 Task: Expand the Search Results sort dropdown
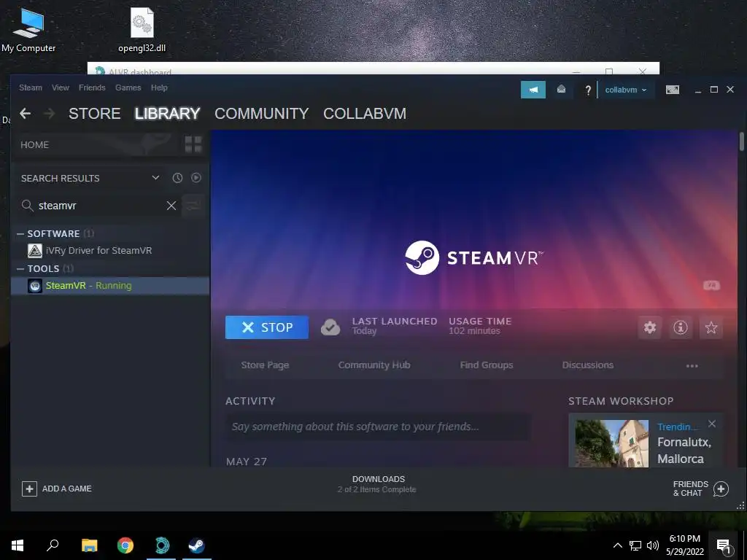pyautogui.click(x=155, y=178)
